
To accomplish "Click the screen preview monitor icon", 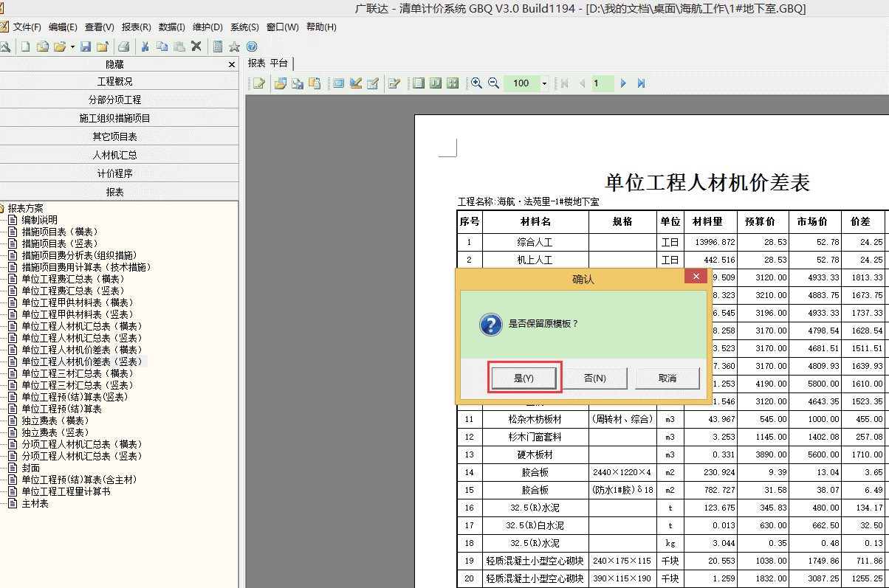I will click(339, 83).
